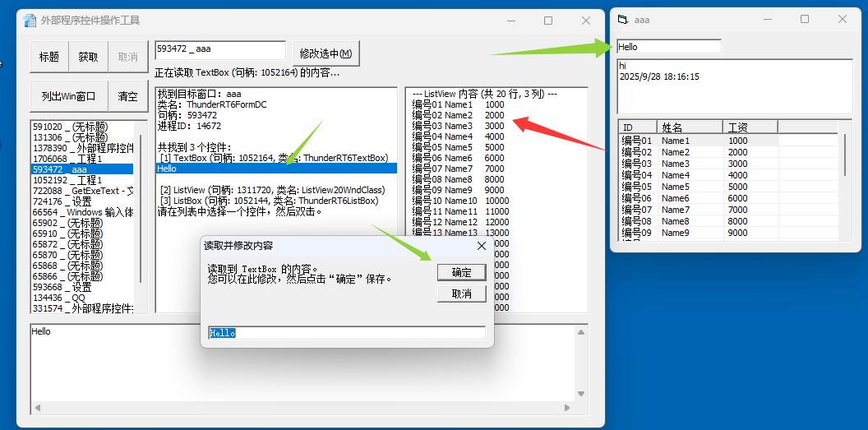Click the 姓名 column header in aaa
The width and height of the screenshot is (868, 430).
point(689,127)
